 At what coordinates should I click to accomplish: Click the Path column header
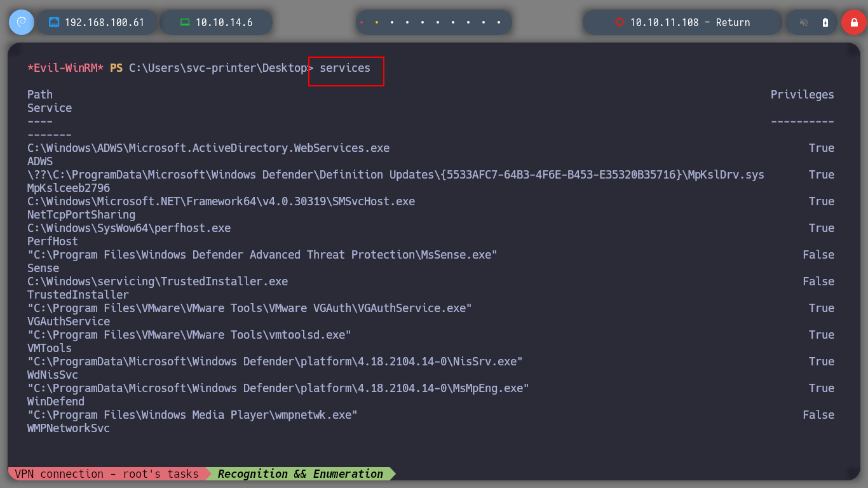40,95
